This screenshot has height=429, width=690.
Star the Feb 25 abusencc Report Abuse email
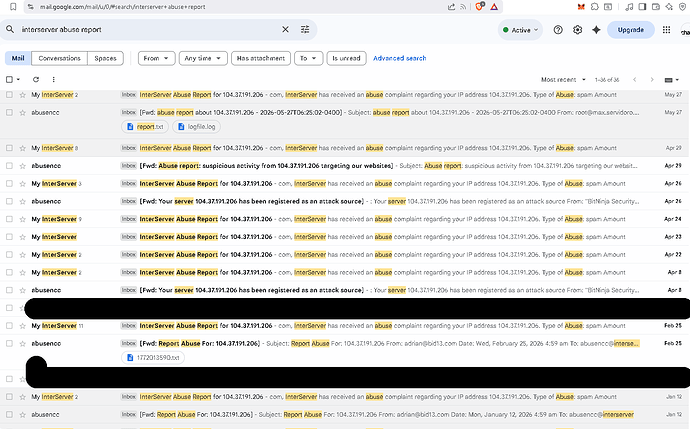click(22, 344)
